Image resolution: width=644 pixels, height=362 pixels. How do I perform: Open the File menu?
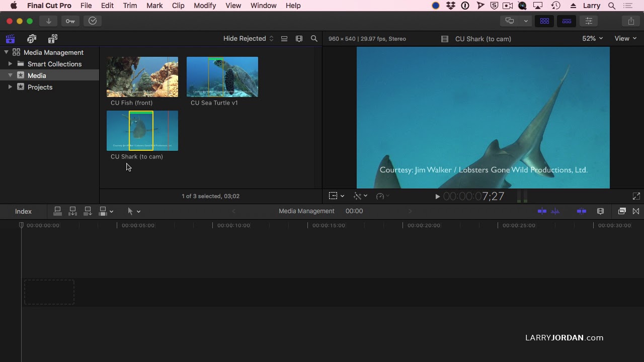(x=86, y=6)
